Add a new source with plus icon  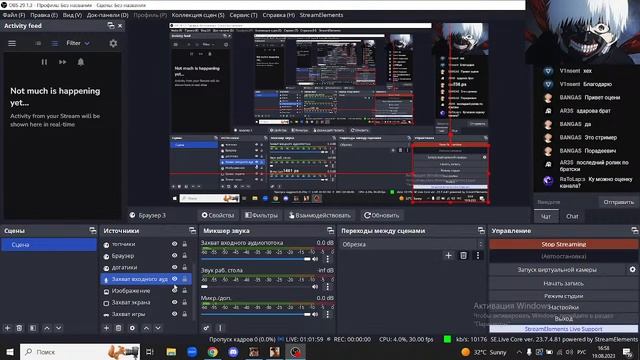tap(107, 328)
